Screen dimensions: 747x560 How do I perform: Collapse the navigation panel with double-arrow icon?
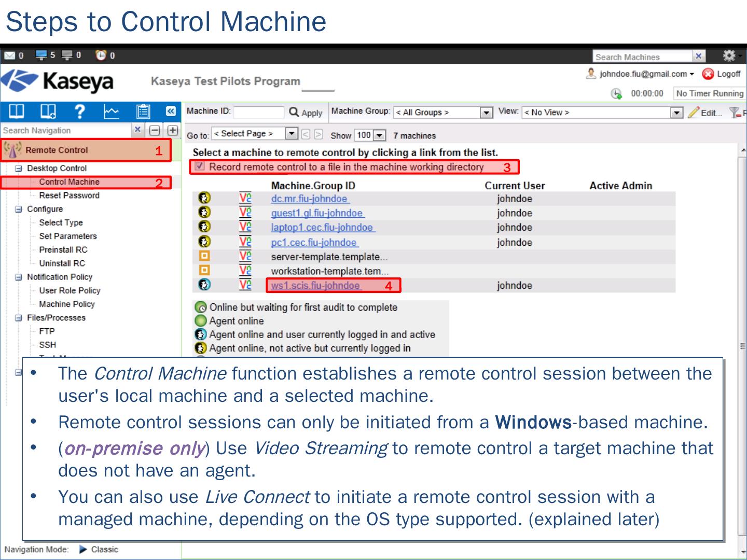pos(171,111)
